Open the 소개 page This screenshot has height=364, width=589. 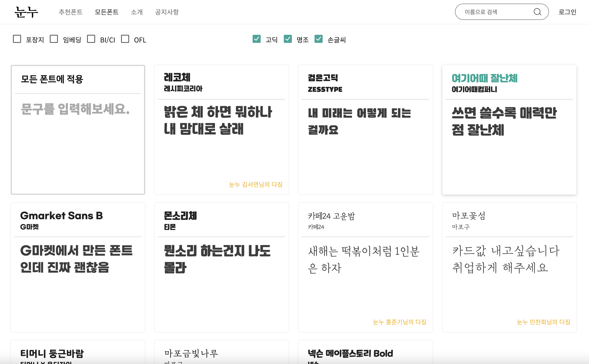(137, 12)
